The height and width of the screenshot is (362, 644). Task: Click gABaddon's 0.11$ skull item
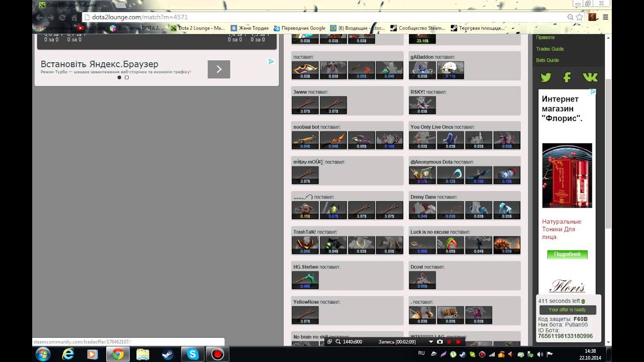[450, 70]
